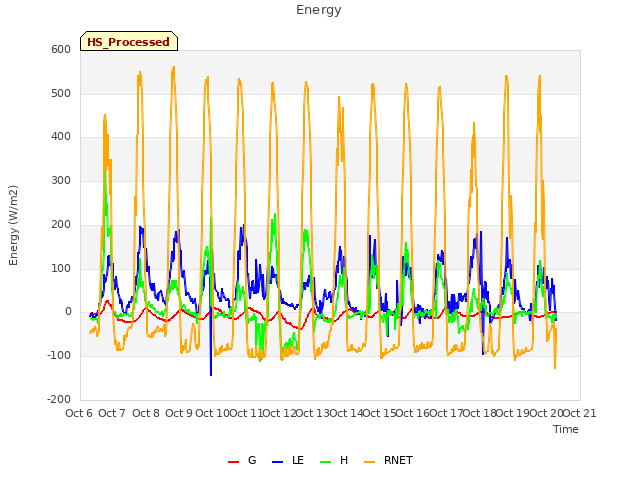The width and height of the screenshot is (640, 480).
Task: Click the Time x-axis title
Action: [566, 429]
